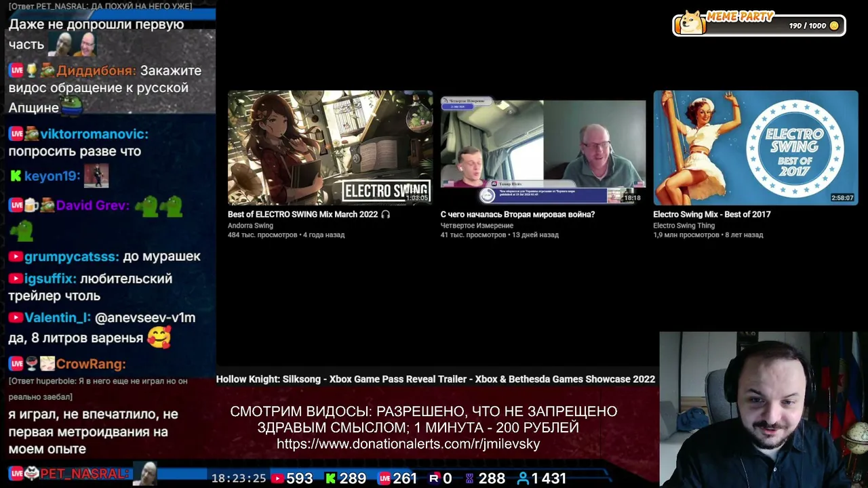Click the image emote after keyon19
Screen dimensions: 868x488
tap(96, 176)
